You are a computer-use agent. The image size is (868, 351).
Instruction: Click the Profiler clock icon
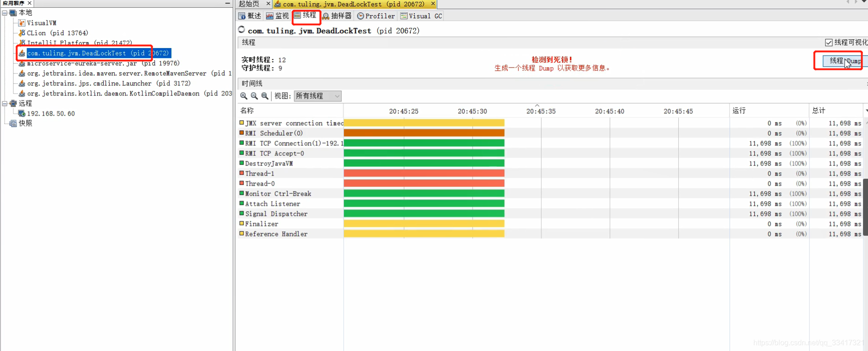360,16
